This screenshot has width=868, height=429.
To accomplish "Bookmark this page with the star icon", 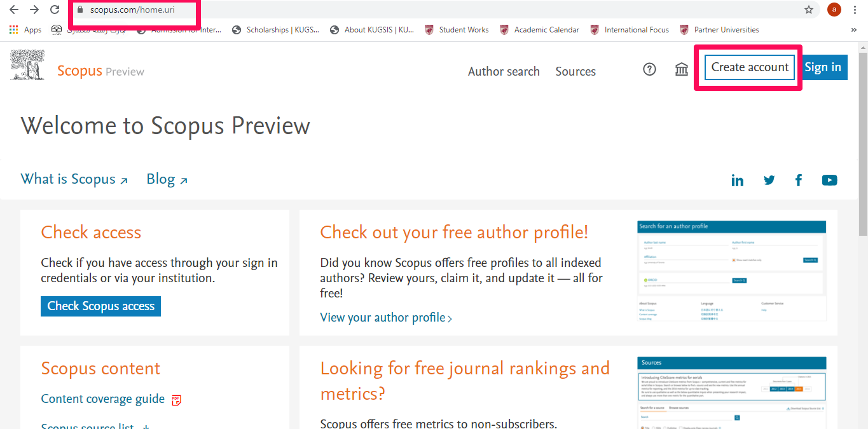I will pyautogui.click(x=809, y=10).
